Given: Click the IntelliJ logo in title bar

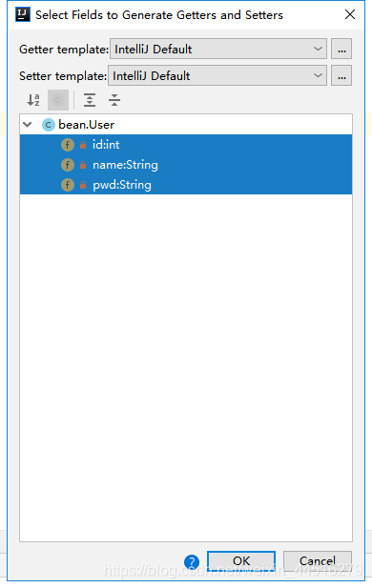Looking at the screenshot, I should point(23,14).
